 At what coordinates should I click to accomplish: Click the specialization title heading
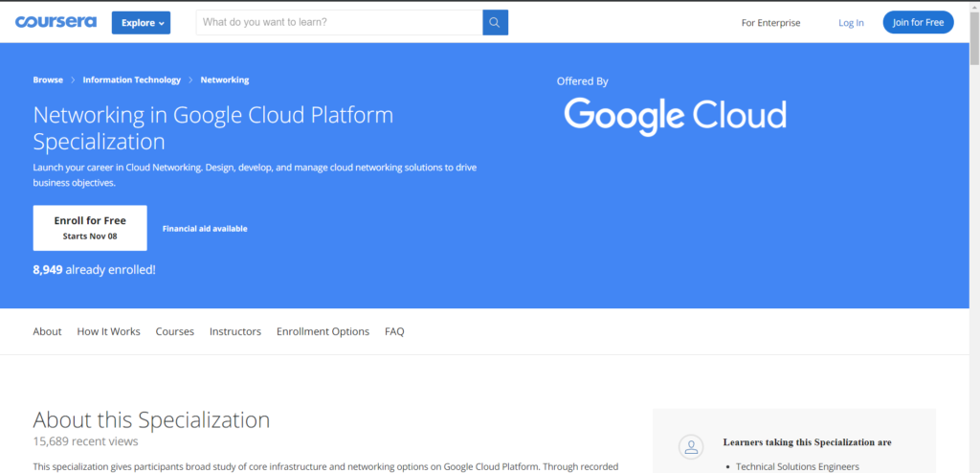click(213, 128)
